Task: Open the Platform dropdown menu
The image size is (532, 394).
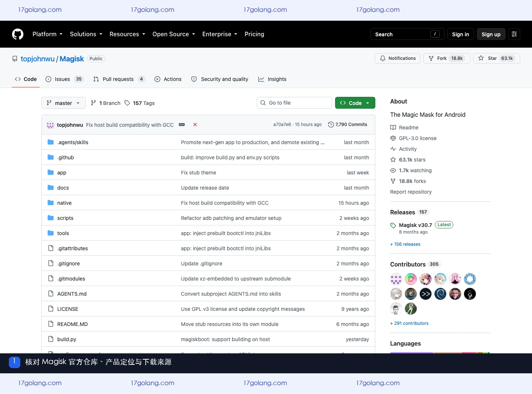Action: click(x=48, y=34)
